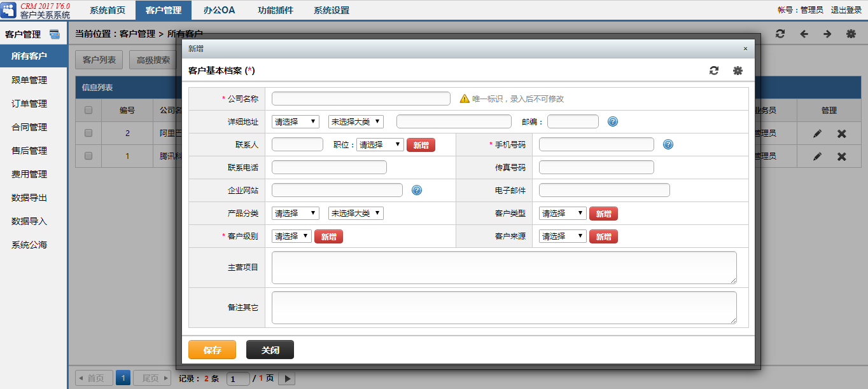Click the back arrow icon in the top toolbar
868x389 pixels.
(x=804, y=34)
